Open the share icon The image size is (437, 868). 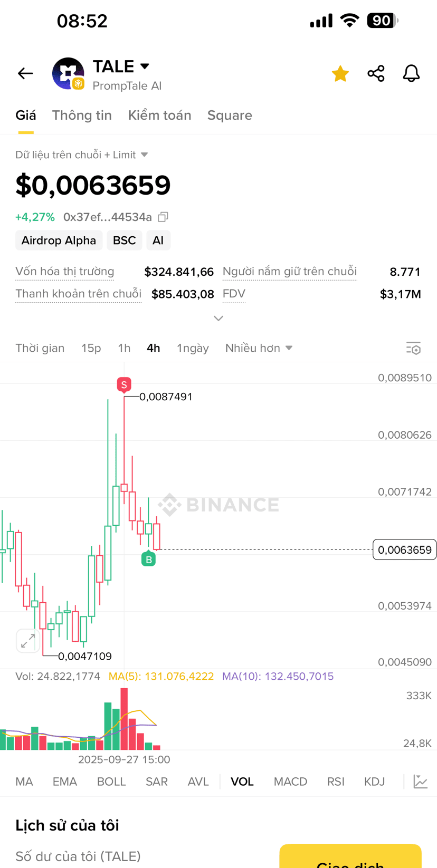(x=376, y=73)
